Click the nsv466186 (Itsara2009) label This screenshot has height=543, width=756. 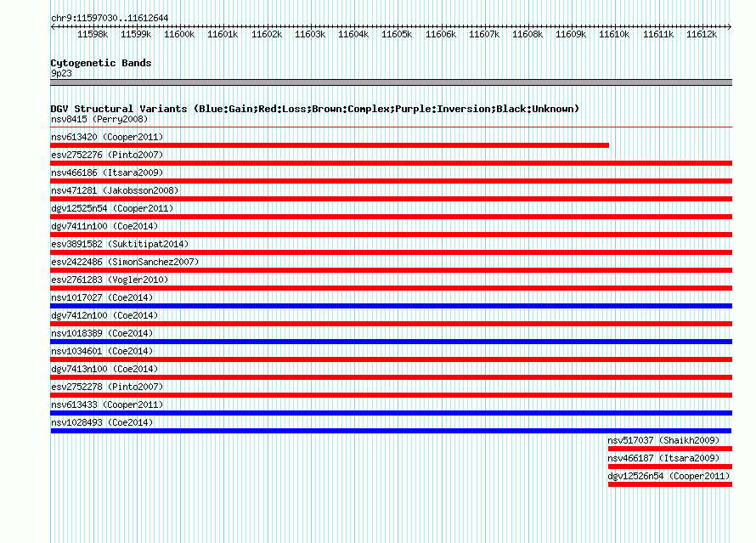tap(107, 173)
